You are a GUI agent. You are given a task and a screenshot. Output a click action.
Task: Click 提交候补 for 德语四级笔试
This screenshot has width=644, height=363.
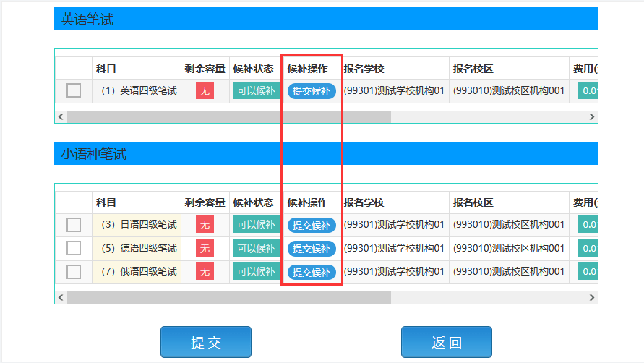(x=312, y=249)
